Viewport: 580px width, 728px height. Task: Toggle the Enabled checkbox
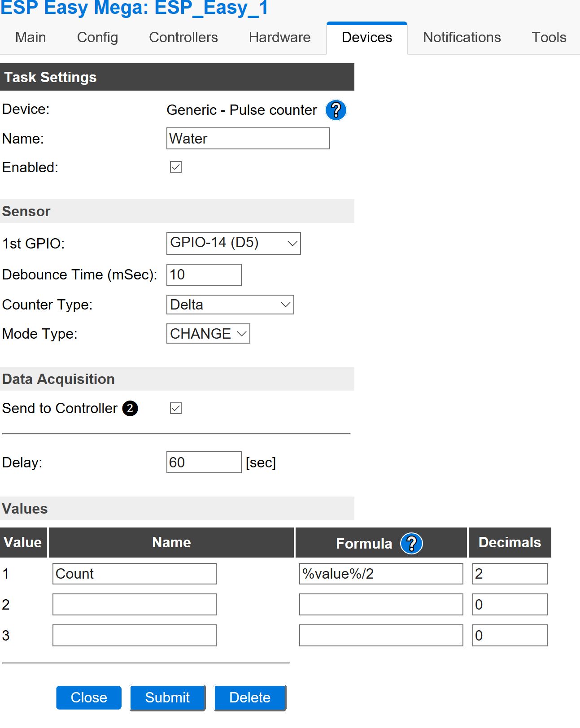click(176, 167)
